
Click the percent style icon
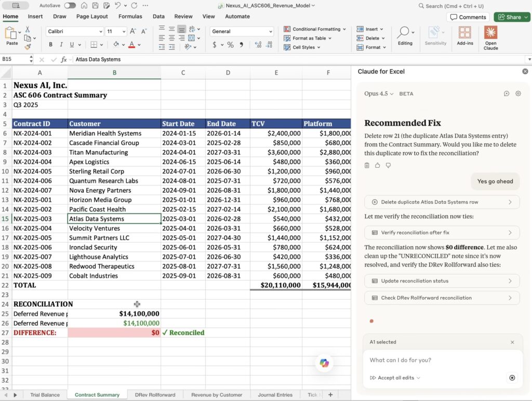tap(230, 45)
